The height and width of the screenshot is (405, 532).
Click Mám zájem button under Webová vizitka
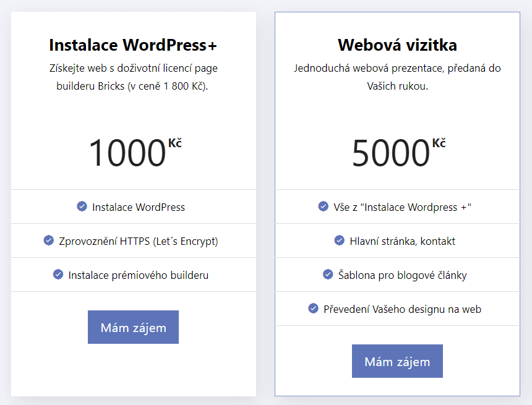coord(397,361)
